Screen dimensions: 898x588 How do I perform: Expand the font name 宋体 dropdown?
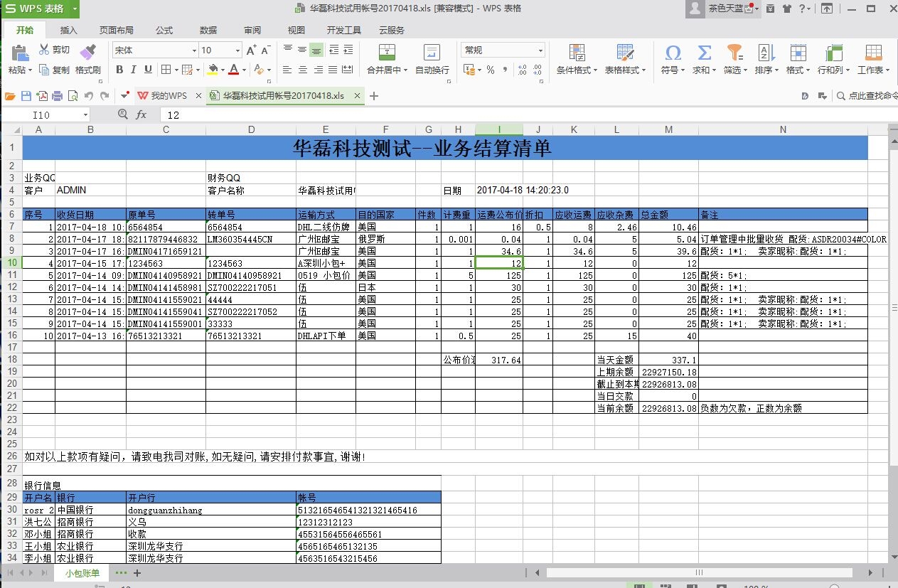point(194,50)
